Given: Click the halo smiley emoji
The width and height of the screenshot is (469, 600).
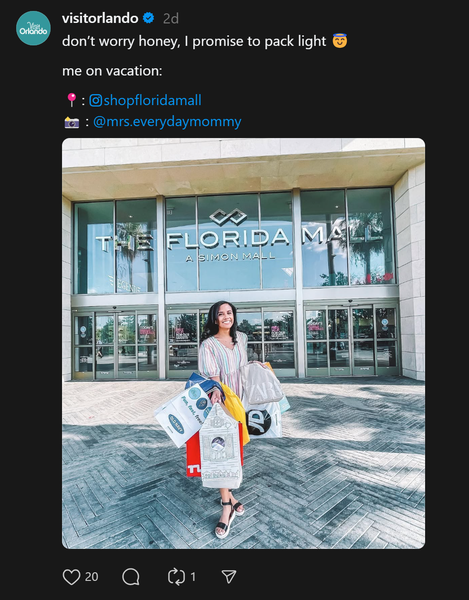Looking at the screenshot, I should tap(340, 41).
